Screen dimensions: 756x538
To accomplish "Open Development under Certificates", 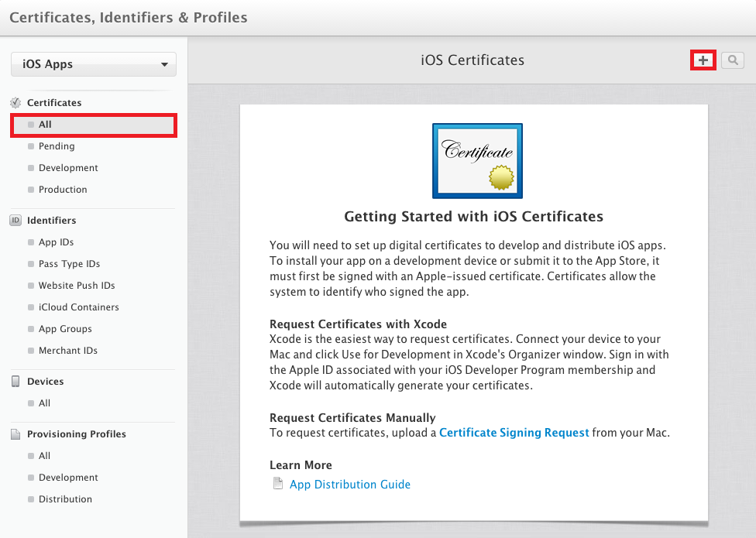I will 68,168.
